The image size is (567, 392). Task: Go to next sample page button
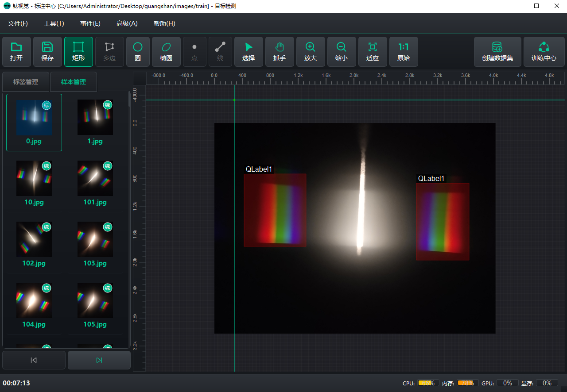99,360
